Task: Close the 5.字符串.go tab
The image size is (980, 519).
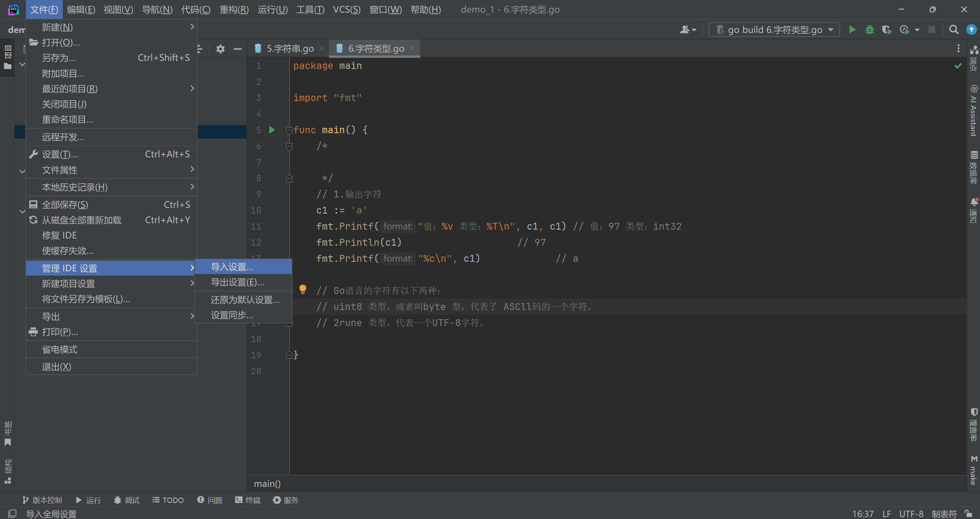Action: pyautogui.click(x=322, y=49)
